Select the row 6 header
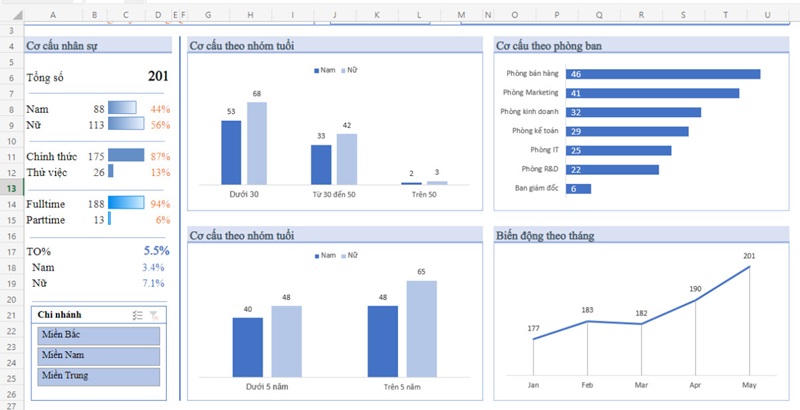The height and width of the screenshot is (410, 800). coord(9,77)
